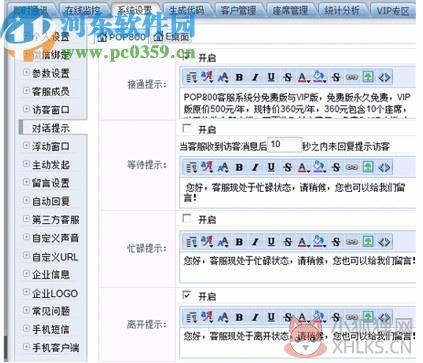Open 手机客户端 settings in sidebar
Image resolution: width=423 pixels, height=363 pixels.
[x=55, y=348]
